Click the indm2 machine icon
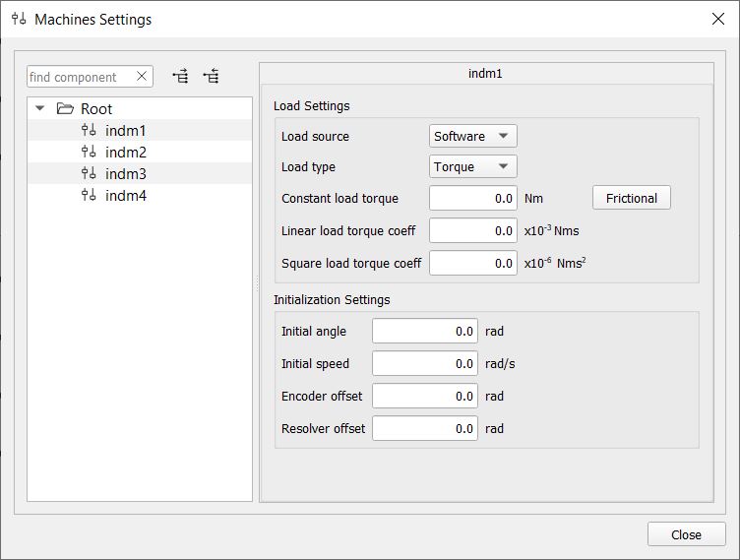 [89, 153]
